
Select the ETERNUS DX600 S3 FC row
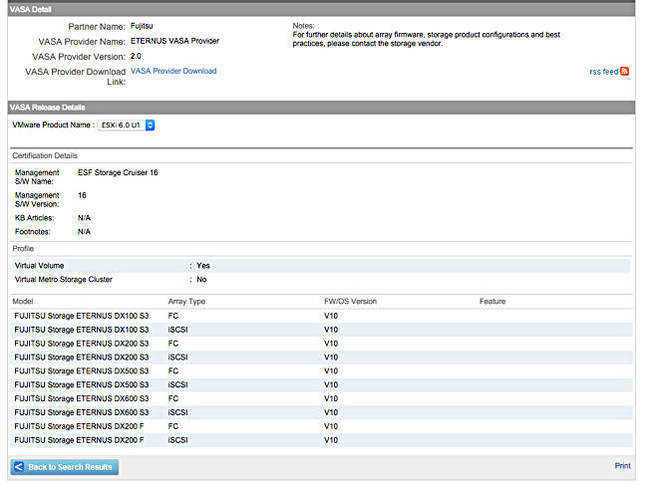(322, 399)
